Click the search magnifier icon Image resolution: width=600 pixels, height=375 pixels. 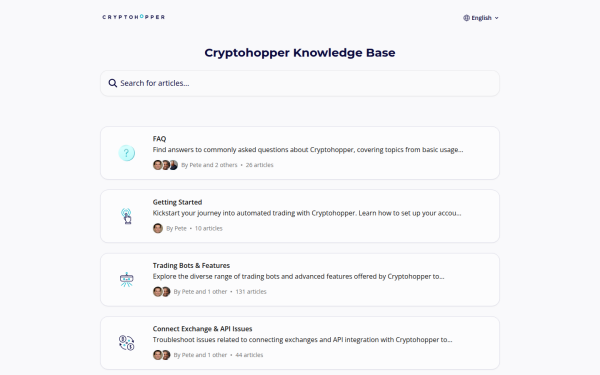[112, 83]
